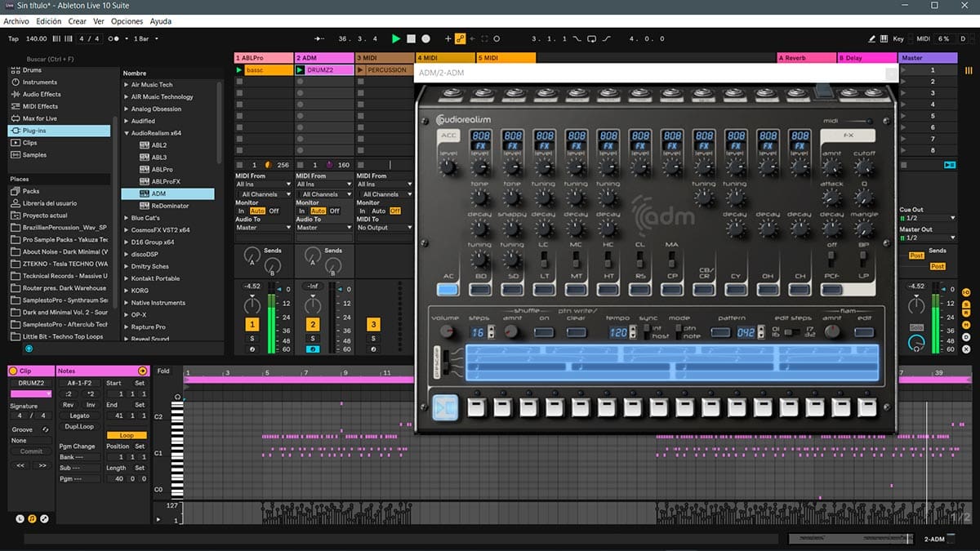Click the ADM transport play button
The width and height of the screenshot is (980, 551).
click(x=443, y=407)
